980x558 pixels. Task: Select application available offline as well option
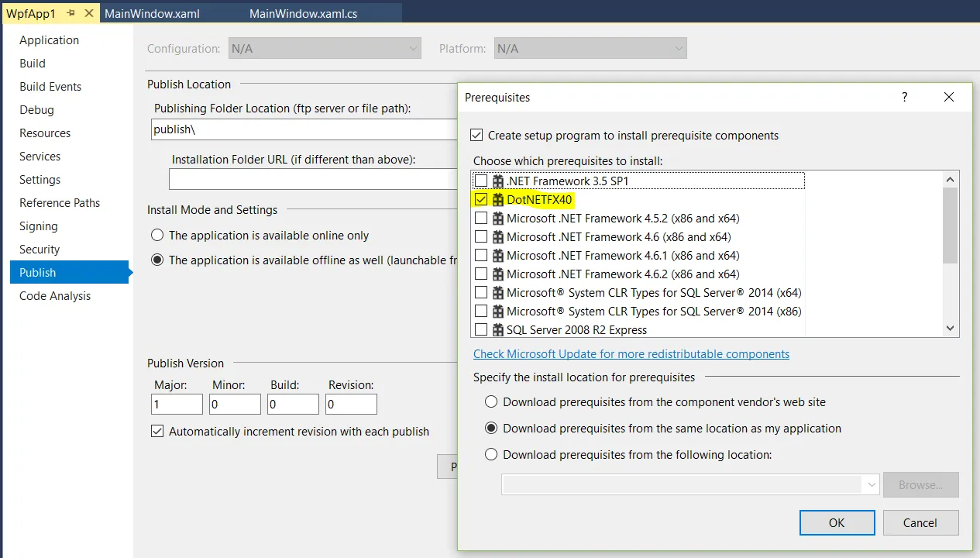point(157,260)
